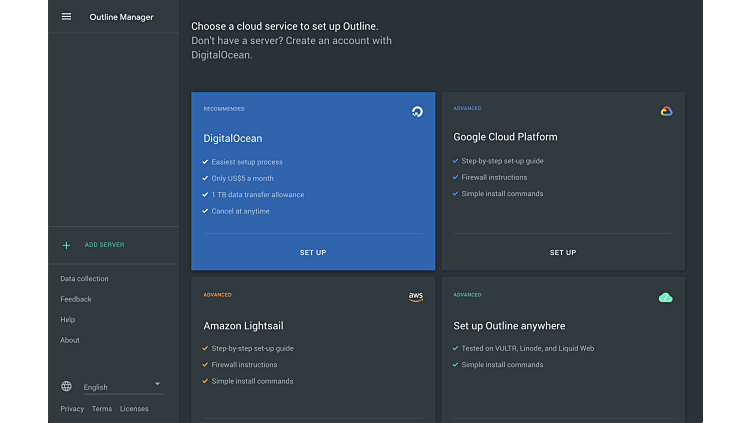Click SET UP on DigitalOcean card
Viewport: 752px width, 423px height.
point(313,252)
